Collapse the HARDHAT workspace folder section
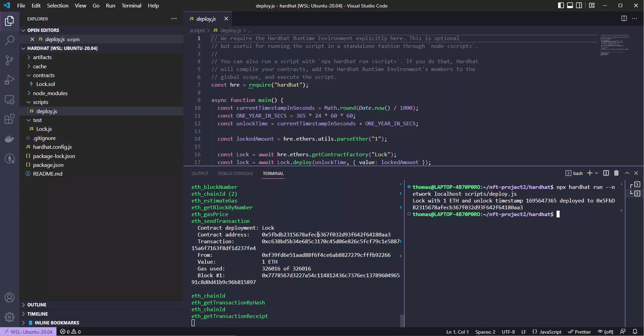 pyautogui.click(x=101, y=48)
